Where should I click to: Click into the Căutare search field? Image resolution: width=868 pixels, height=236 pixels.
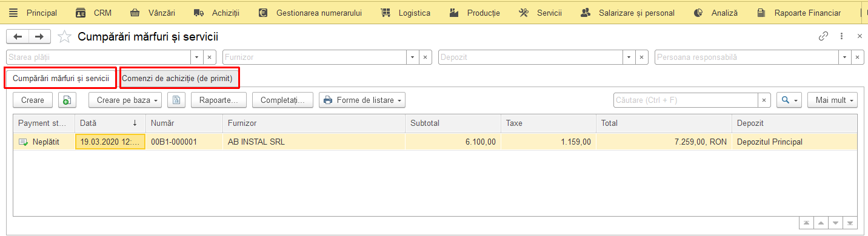tap(686, 100)
